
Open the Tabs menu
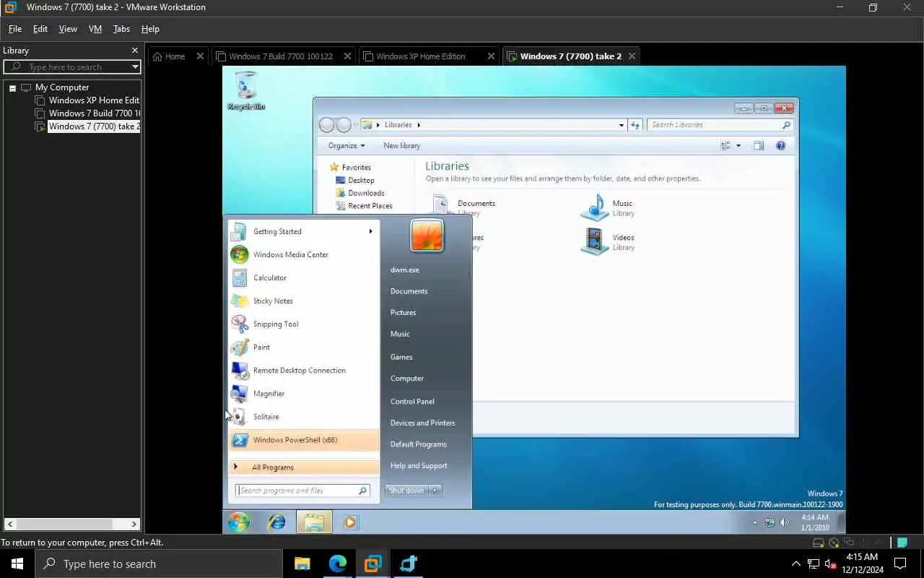click(x=121, y=29)
